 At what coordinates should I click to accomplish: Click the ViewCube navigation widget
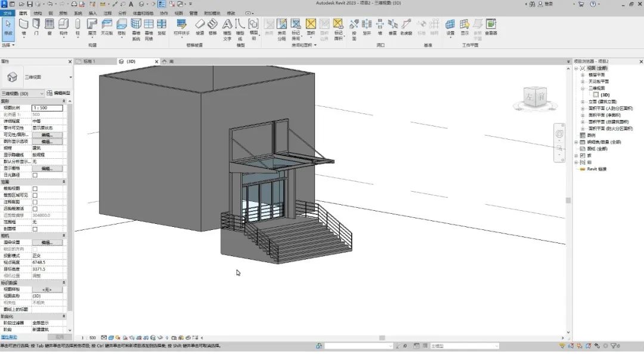(535, 97)
